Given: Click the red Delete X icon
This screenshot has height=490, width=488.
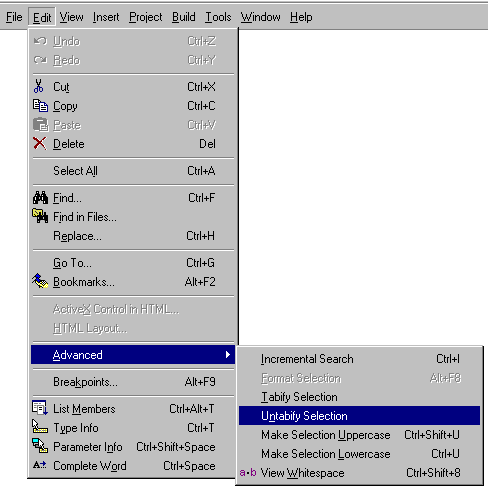Looking at the screenshot, I should [x=40, y=144].
